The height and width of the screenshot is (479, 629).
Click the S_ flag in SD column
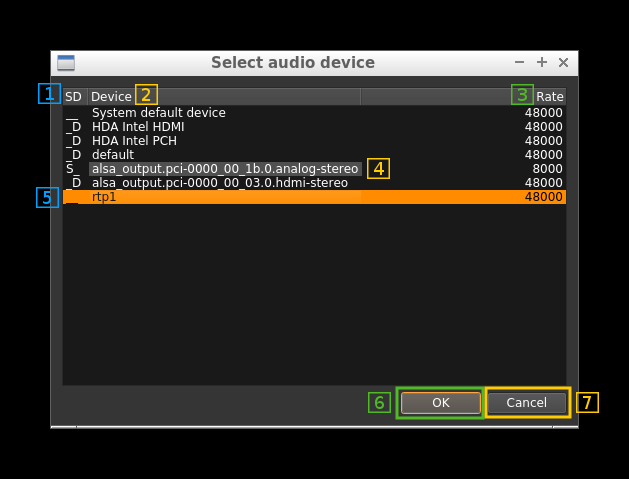pos(72,169)
